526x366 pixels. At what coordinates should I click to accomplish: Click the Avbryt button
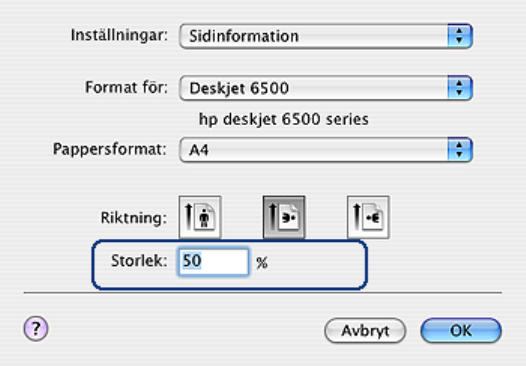click(365, 331)
